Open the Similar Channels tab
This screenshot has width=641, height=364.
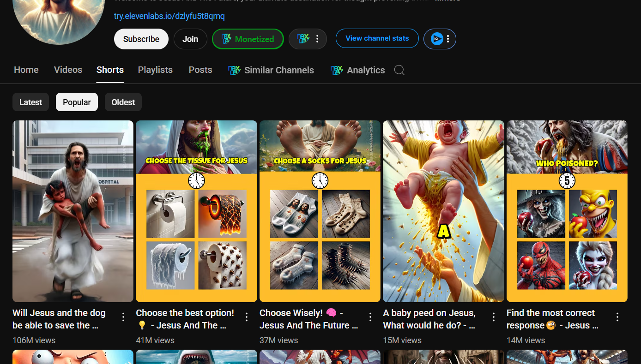coord(271,70)
